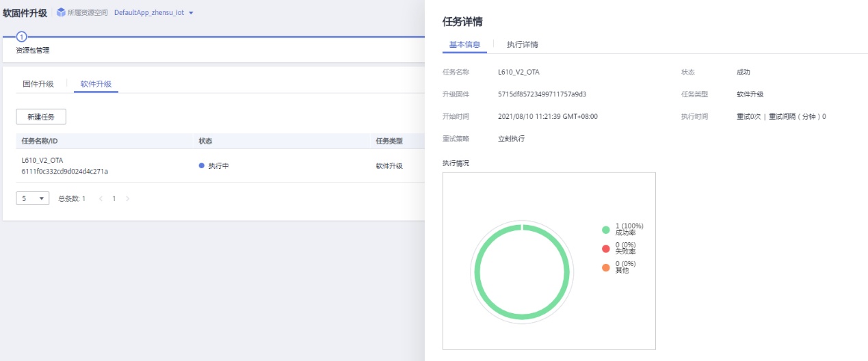Click page number 1 in pagination
Image resolution: width=868 pixels, height=361 pixels.
point(114,198)
